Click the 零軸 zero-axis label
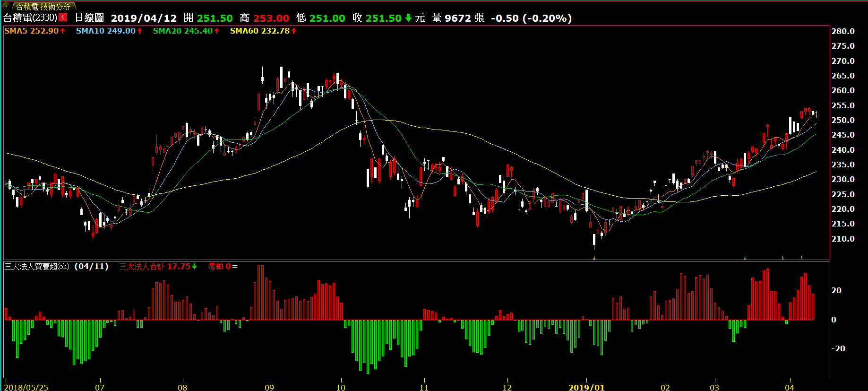Image resolution: width=868 pixels, height=391 pixels. pyautogui.click(x=215, y=267)
